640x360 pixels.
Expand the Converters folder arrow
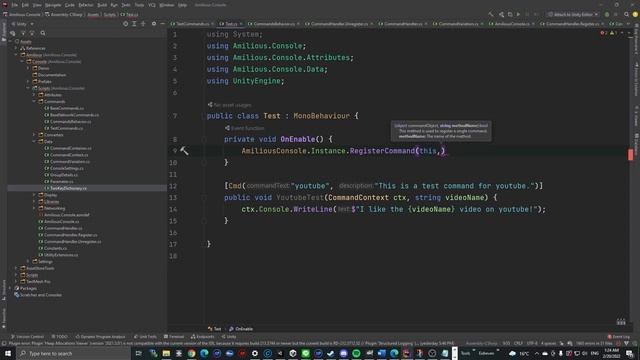tap(35, 135)
